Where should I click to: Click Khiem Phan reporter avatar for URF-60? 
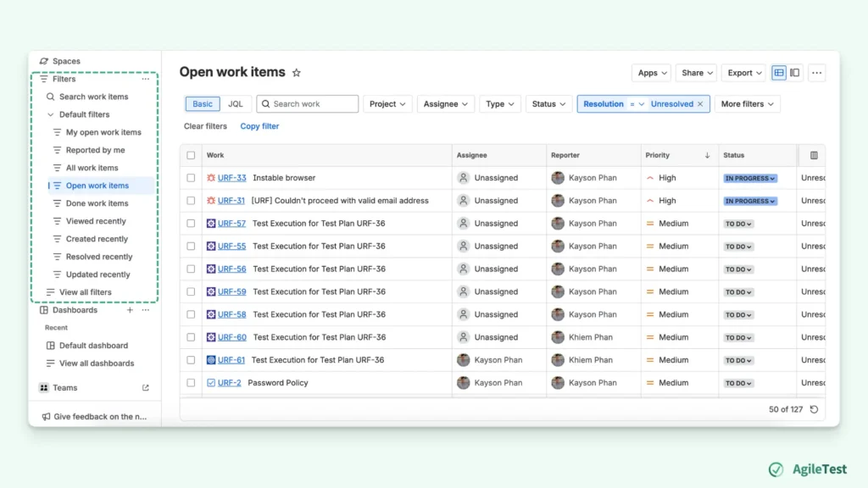[x=558, y=337]
